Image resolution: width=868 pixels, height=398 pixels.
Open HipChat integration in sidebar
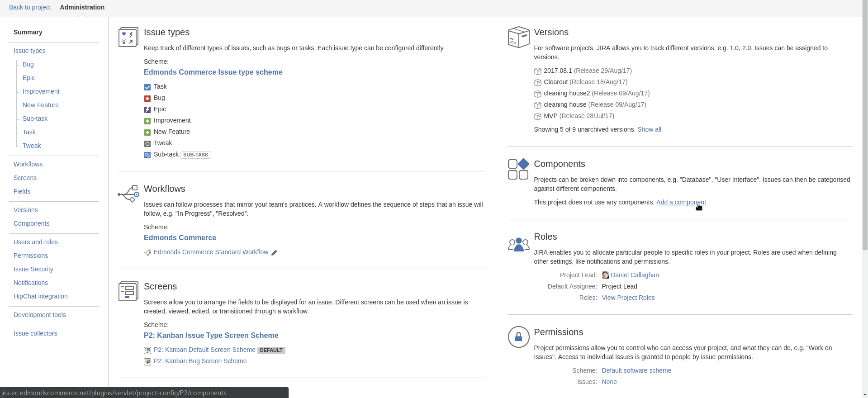coord(41,296)
